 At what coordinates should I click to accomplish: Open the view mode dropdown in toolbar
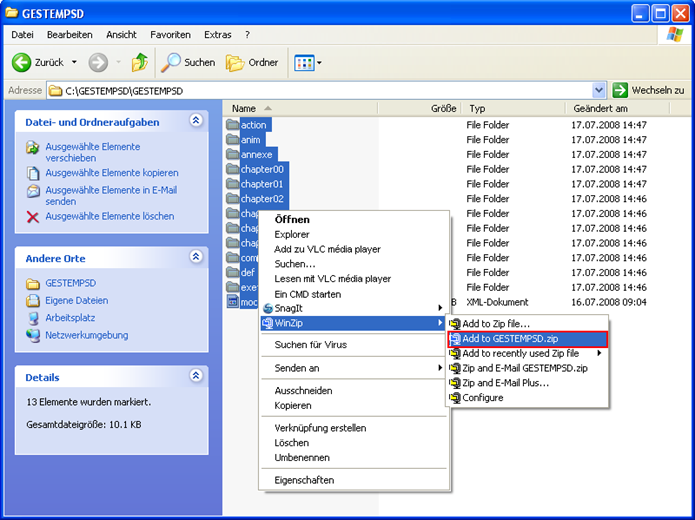pyautogui.click(x=308, y=62)
